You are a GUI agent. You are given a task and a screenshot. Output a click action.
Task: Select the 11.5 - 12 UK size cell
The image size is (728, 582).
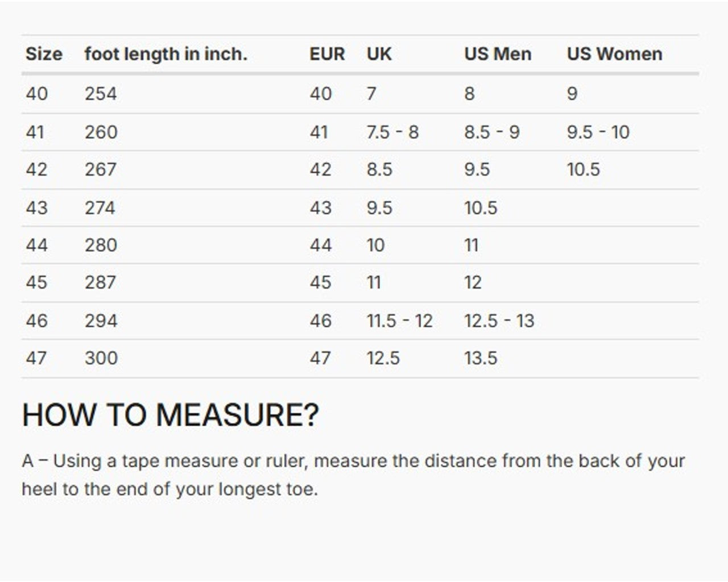399,321
